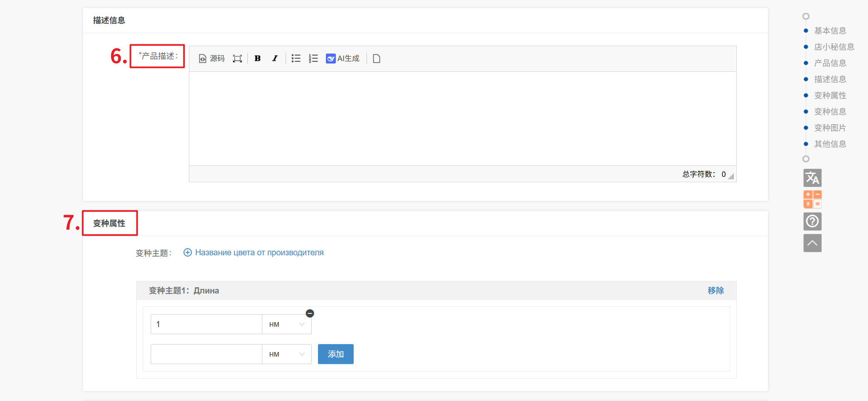Open the help question mark icon

(x=812, y=221)
